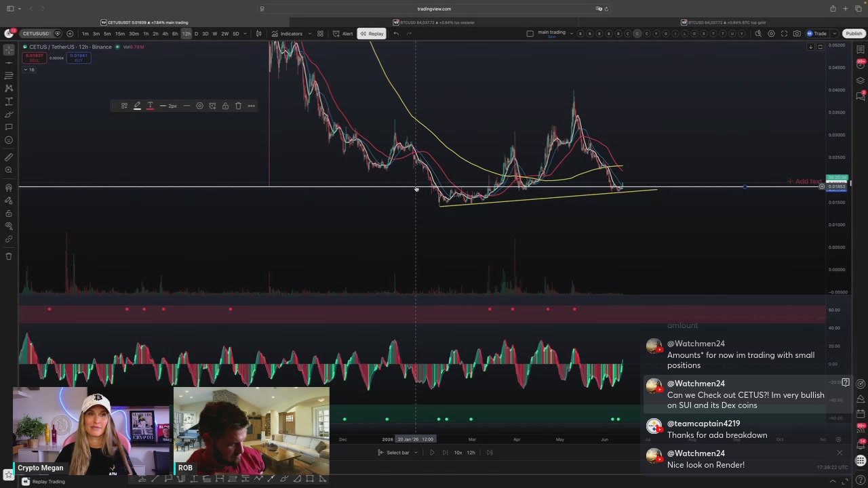Open chart settings gear icon
This screenshot has width=868, height=488.
[771, 33]
